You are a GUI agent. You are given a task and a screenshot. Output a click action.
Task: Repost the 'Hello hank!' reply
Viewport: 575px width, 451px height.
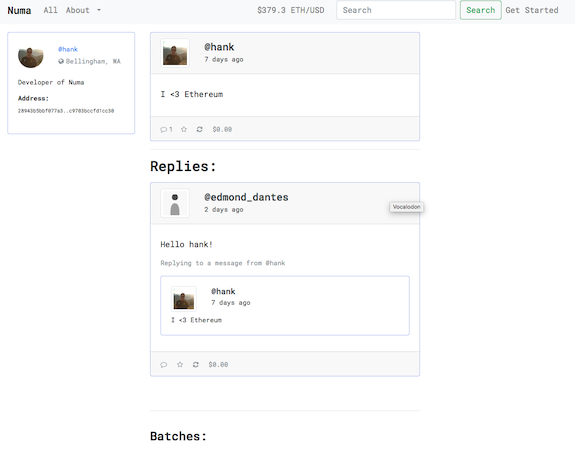pyautogui.click(x=196, y=364)
